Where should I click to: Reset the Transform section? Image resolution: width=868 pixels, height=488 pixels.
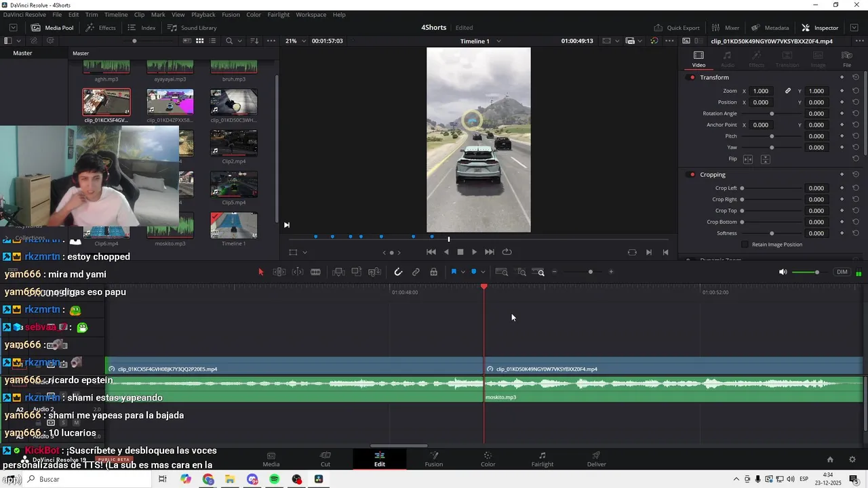[x=856, y=77]
